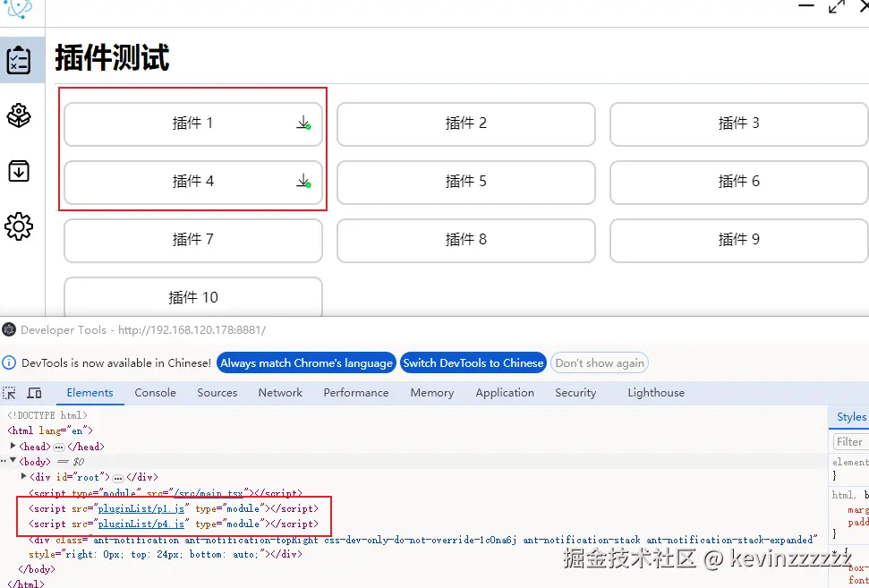
Task: Click the Developer Tools window icon
Action: pos(9,329)
